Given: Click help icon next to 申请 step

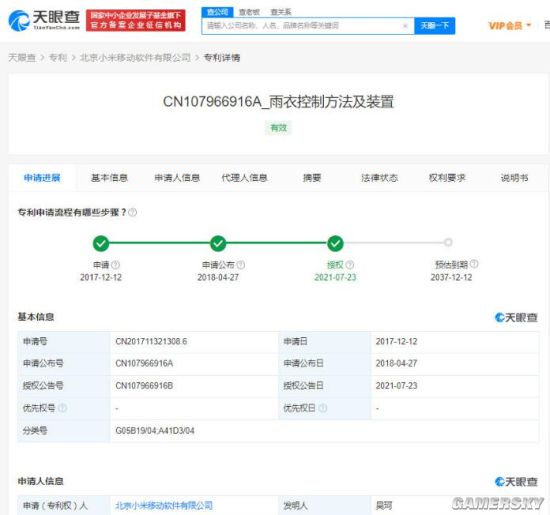Looking at the screenshot, I should point(116,265).
